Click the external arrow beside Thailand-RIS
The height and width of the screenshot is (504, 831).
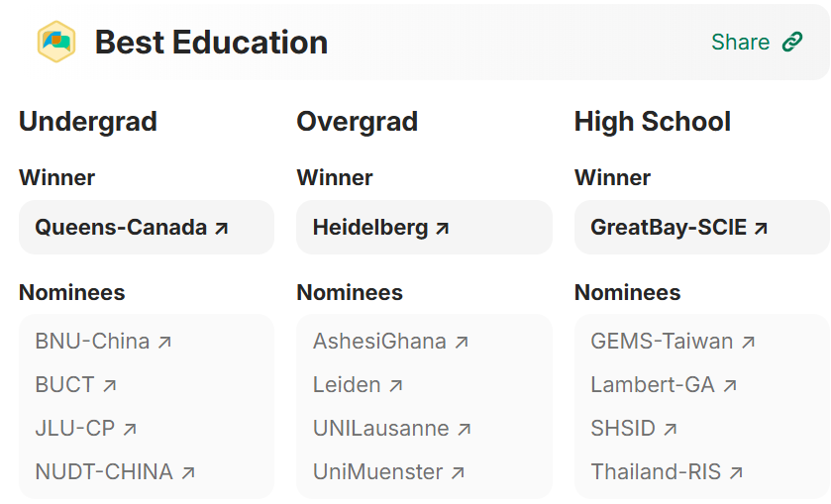pyautogui.click(x=736, y=472)
